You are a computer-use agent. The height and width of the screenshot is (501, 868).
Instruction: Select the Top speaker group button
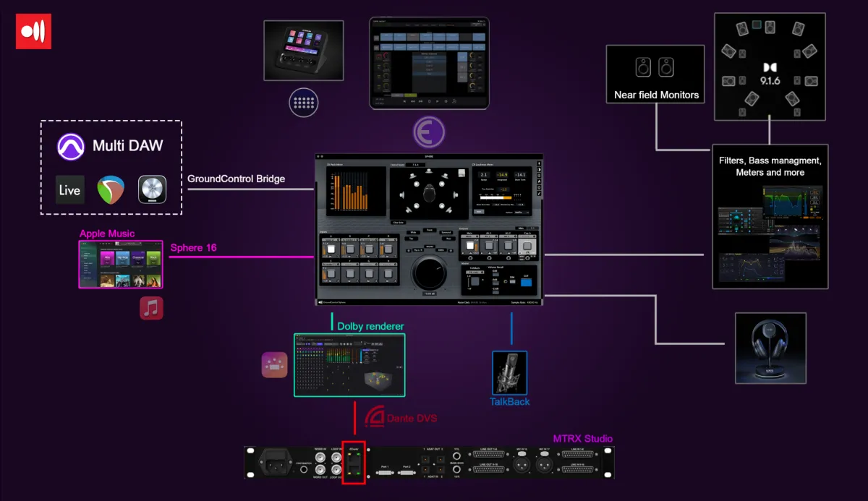point(411,238)
